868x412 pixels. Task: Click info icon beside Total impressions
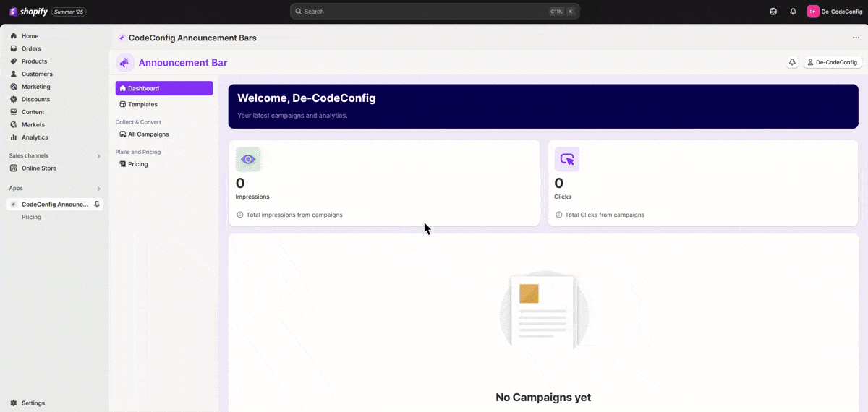pos(240,215)
